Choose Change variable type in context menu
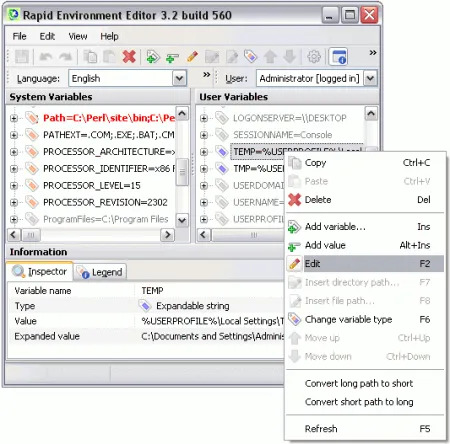Viewport: 450px width, 444px height. click(x=365, y=319)
